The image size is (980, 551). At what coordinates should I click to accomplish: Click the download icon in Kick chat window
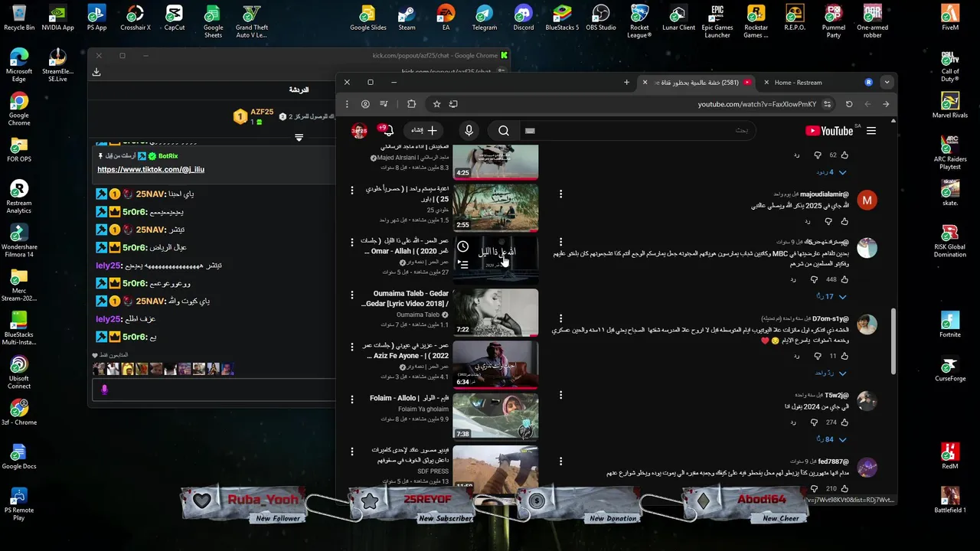point(96,72)
